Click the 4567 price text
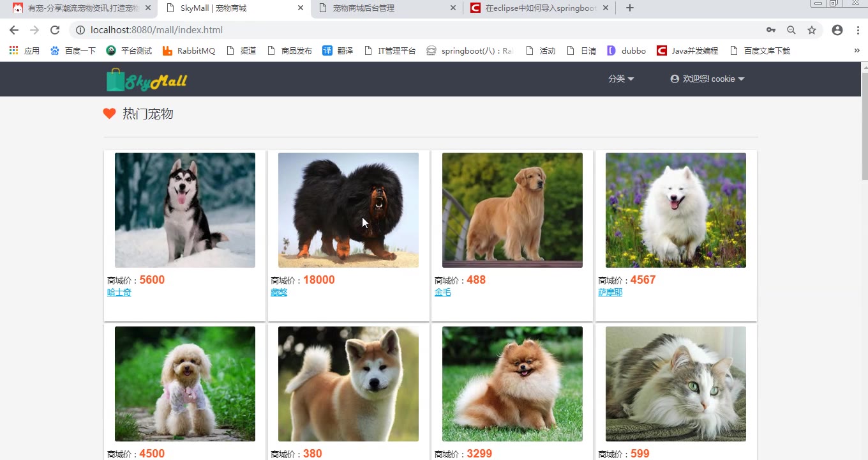868x460 pixels. tap(643, 280)
